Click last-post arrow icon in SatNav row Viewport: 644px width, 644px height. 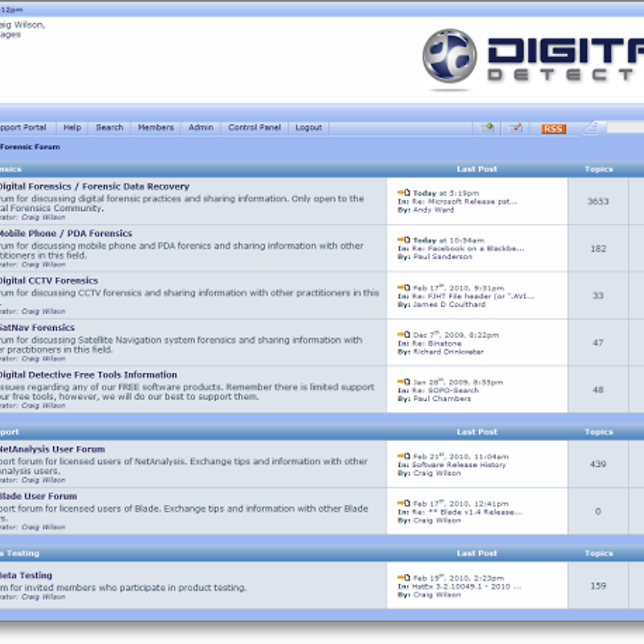403,334
